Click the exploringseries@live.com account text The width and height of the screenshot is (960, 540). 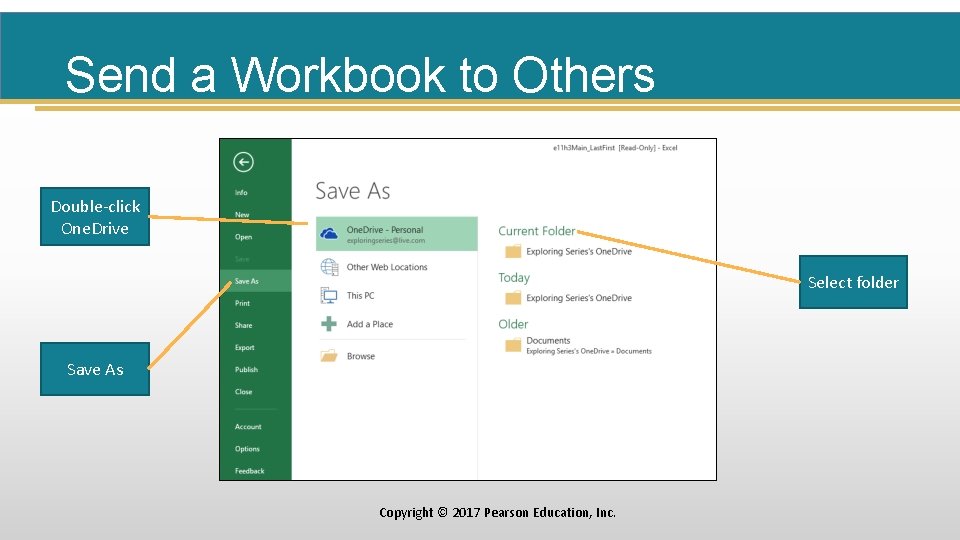coord(386,241)
